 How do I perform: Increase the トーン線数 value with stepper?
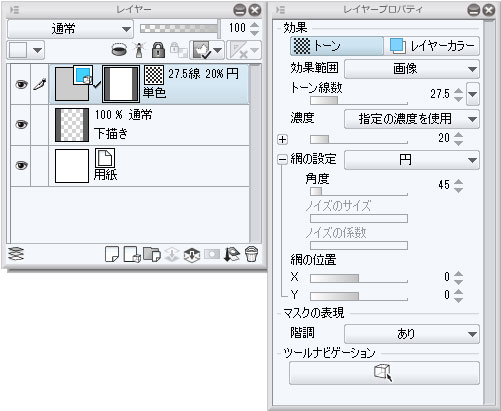tap(459, 90)
